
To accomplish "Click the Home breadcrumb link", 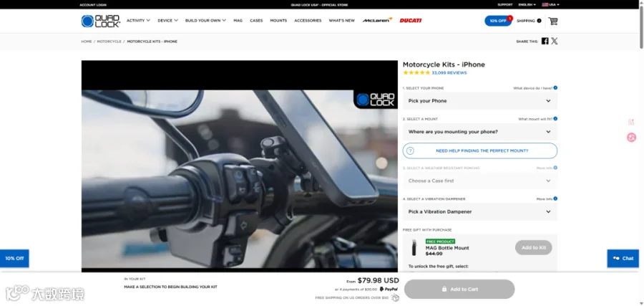I will (x=87, y=42).
